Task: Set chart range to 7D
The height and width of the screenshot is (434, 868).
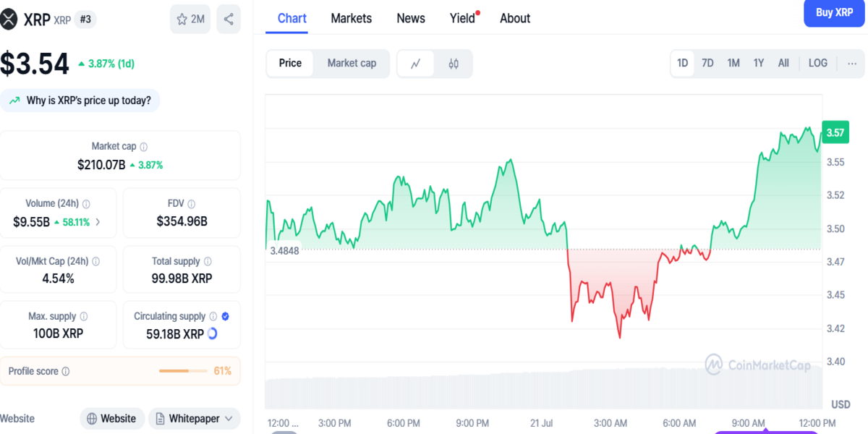Action: tap(707, 64)
